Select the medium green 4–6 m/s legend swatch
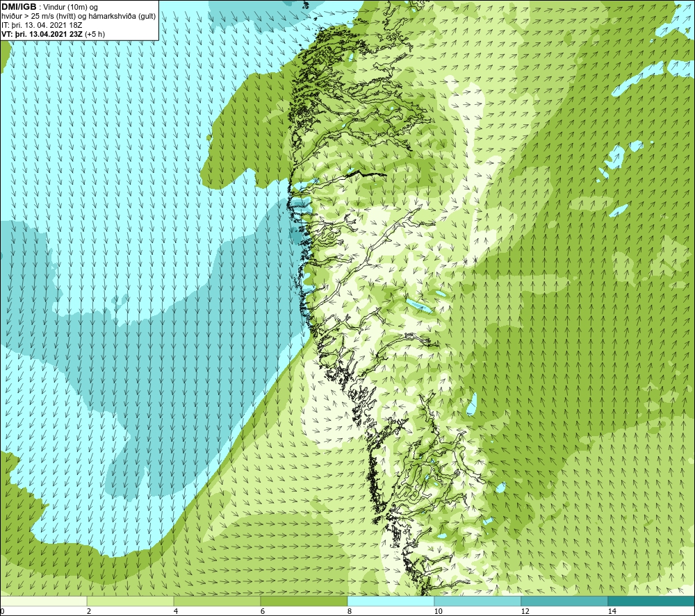The image size is (695, 616). click(x=217, y=601)
